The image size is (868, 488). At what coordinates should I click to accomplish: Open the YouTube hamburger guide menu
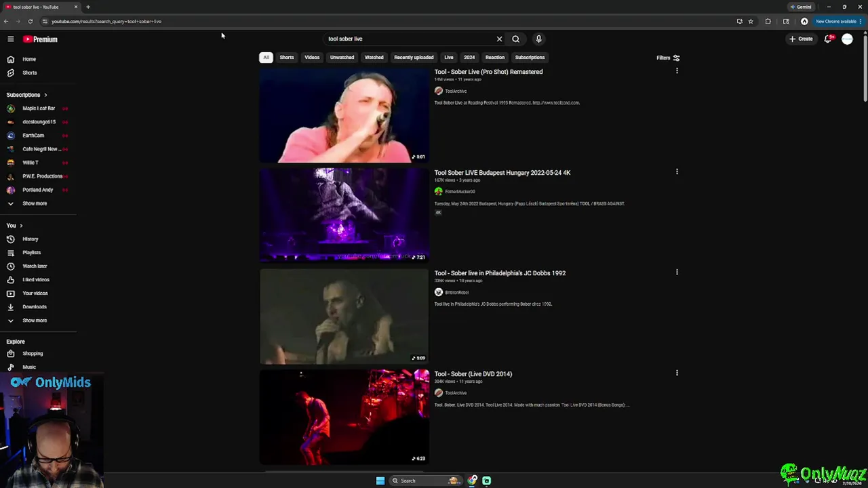click(11, 39)
